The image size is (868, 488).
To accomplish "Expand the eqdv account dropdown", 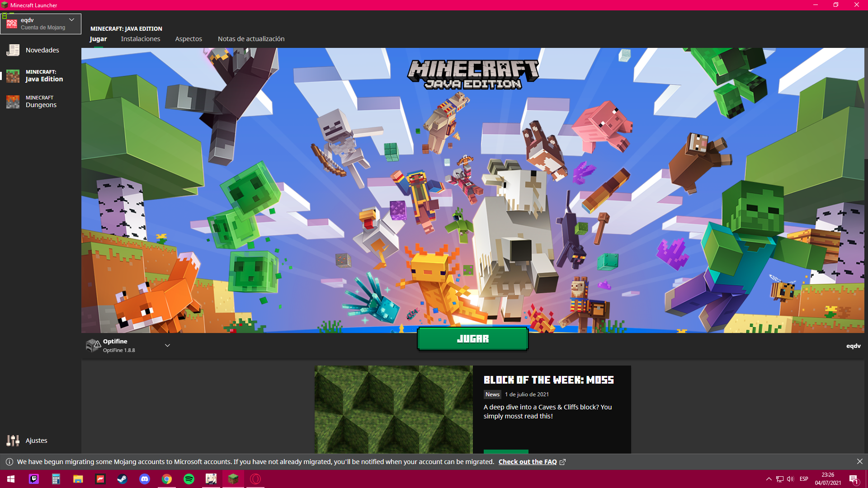I will (71, 20).
